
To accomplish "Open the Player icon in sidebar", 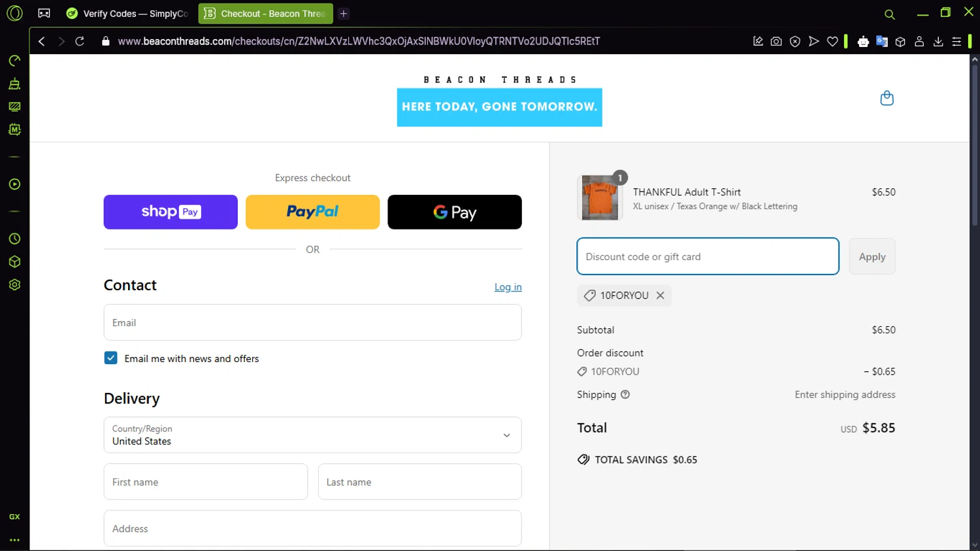I will pyautogui.click(x=14, y=184).
